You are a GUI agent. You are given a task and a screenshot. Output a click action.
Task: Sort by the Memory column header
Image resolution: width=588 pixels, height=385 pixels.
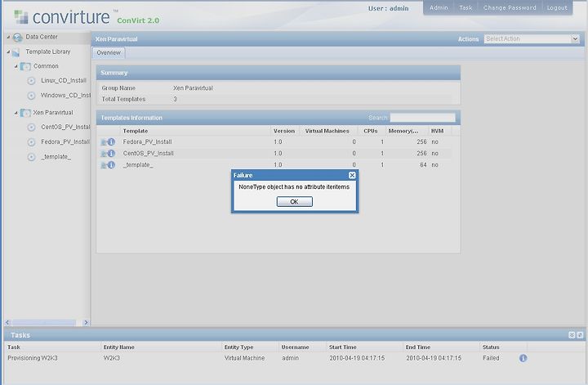click(x=407, y=131)
